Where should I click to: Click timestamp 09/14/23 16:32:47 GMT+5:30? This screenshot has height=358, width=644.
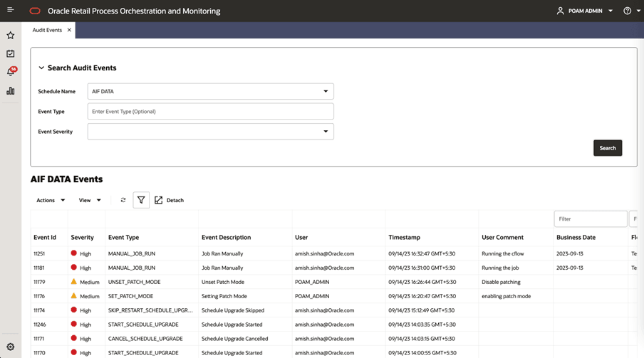[422, 253]
